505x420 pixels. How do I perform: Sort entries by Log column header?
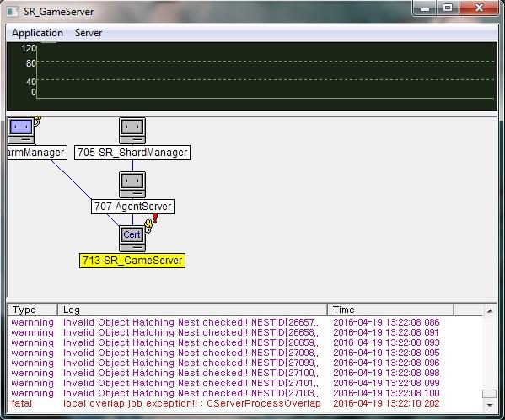pos(192,310)
